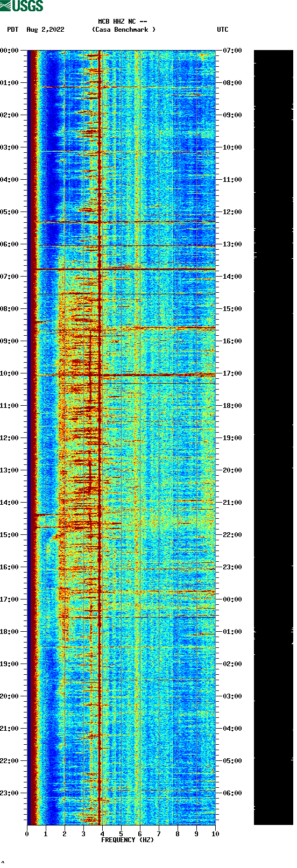This screenshot has height=868, width=297.
Task: Click the 06:00 PDT time label
Action: click(x=9, y=244)
